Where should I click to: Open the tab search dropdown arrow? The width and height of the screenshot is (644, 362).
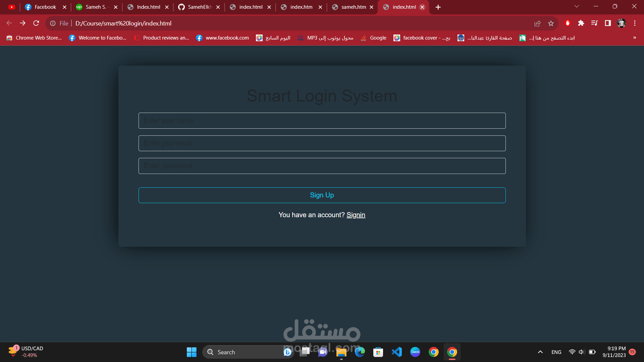click(x=577, y=6)
